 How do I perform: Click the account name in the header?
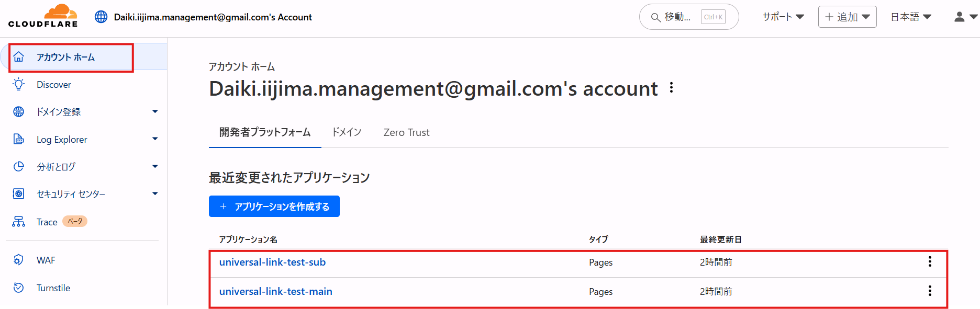click(x=213, y=17)
